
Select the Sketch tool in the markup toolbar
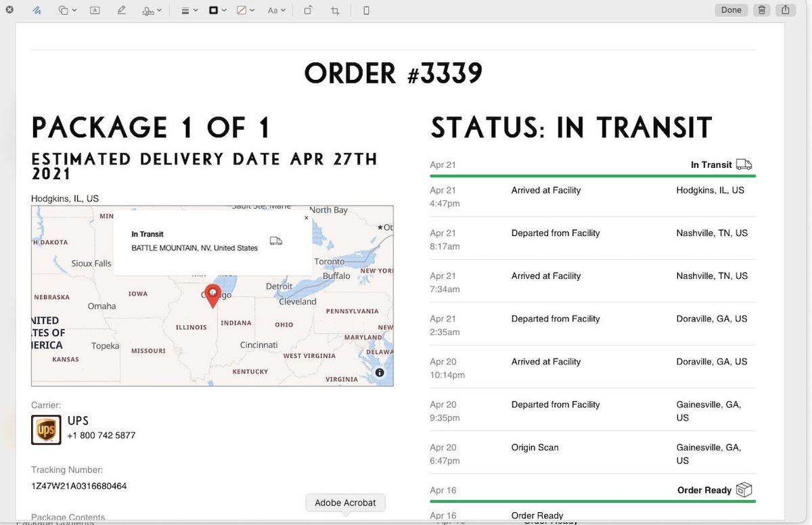(x=37, y=10)
